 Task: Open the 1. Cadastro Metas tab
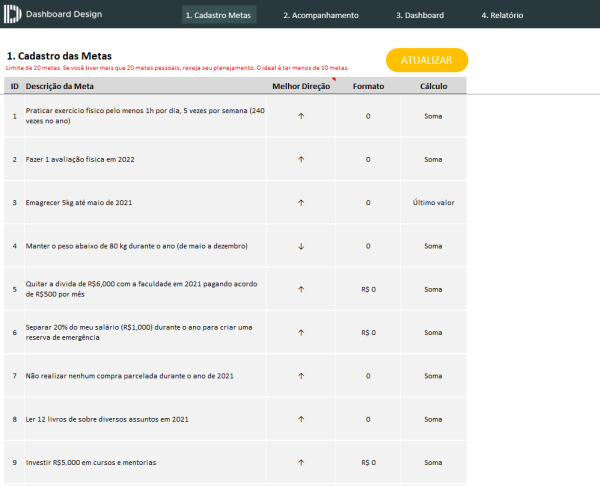(x=218, y=15)
